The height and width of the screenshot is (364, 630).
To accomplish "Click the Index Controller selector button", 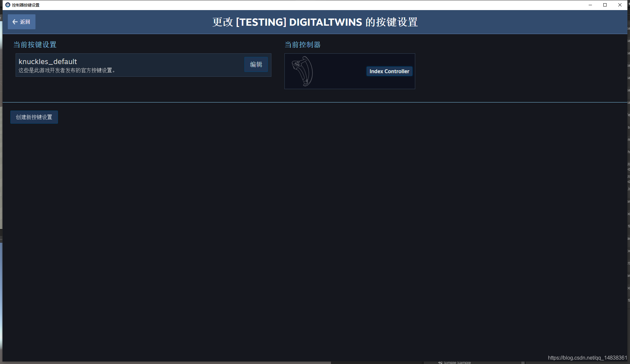I will [389, 71].
